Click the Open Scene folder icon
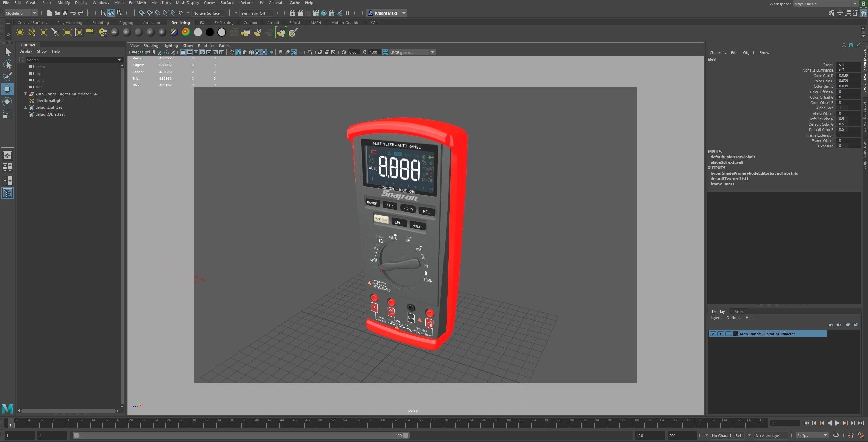Image resolution: width=868 pixels, height=442 pixels. pos(57,13)
